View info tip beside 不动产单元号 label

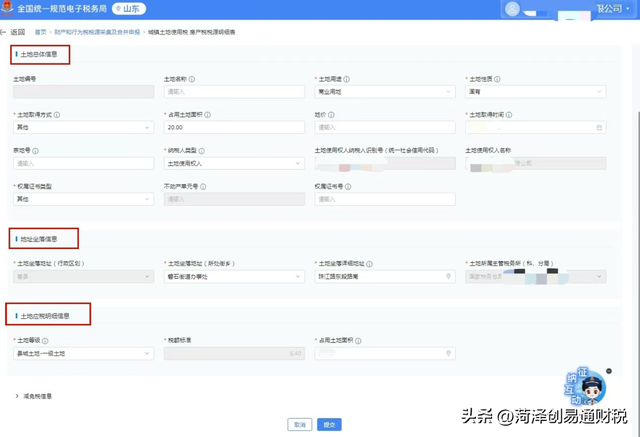[x=203, y=186]
